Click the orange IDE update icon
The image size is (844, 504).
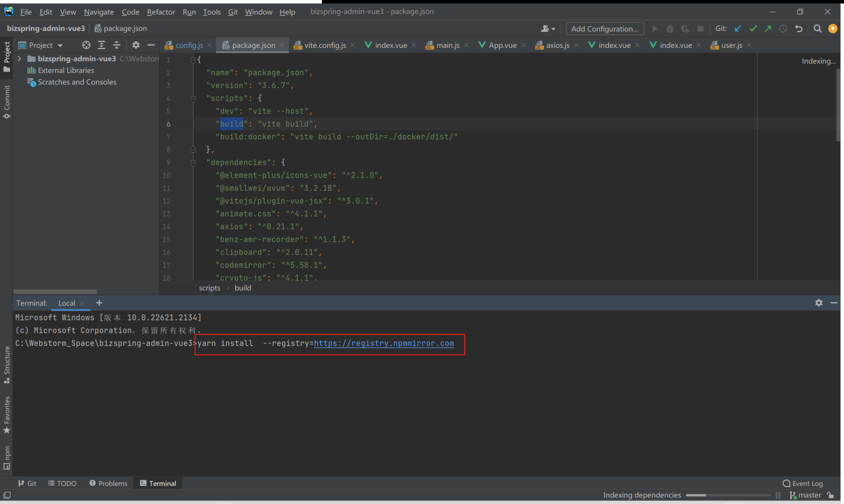[833, 29]
